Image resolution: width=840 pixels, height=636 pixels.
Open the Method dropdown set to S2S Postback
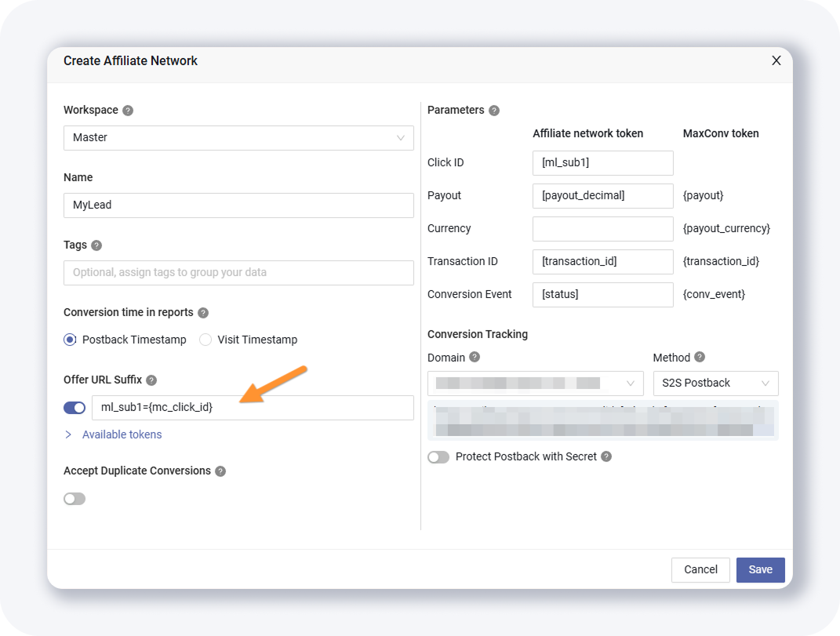(715, 383)
